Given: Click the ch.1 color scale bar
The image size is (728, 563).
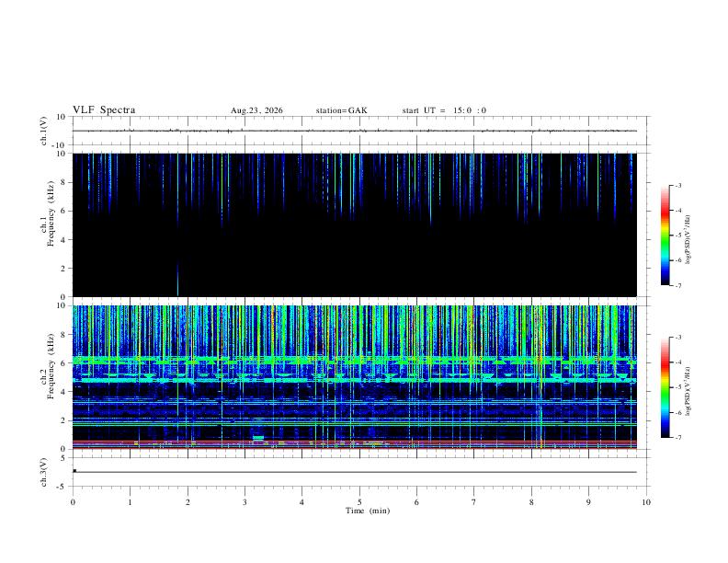Looking at the screenshot, I should tap(665, 236).
